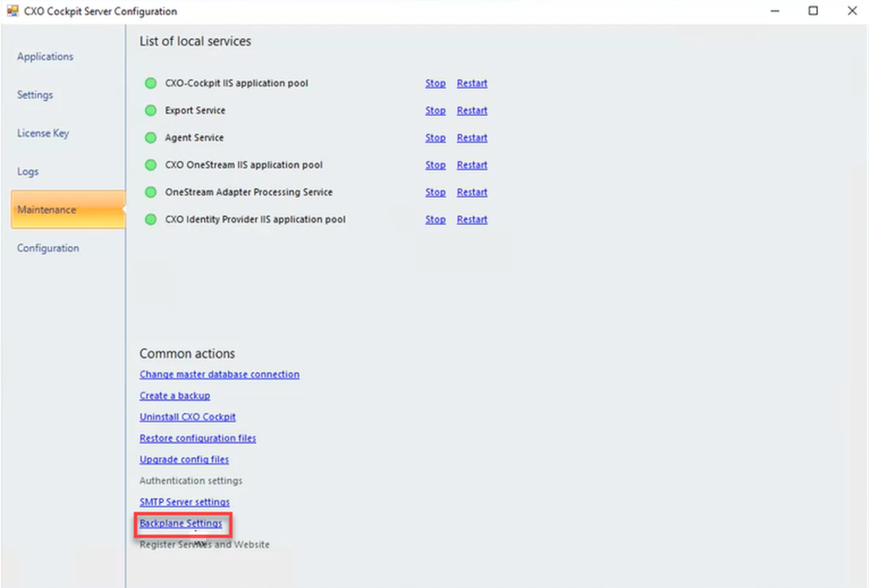This screenshot has width=871, height=588.
Task: Stop the Export Service
Action: click(435, 110)
